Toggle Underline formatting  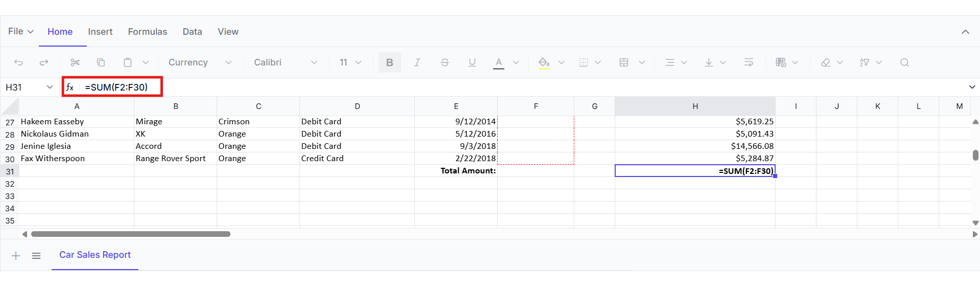[x=472, y=62]
